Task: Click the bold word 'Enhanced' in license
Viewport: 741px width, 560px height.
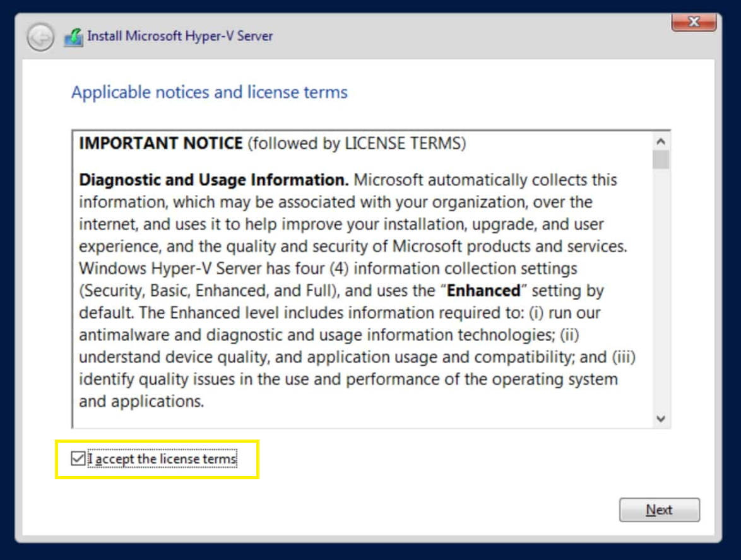Action: 483,290
